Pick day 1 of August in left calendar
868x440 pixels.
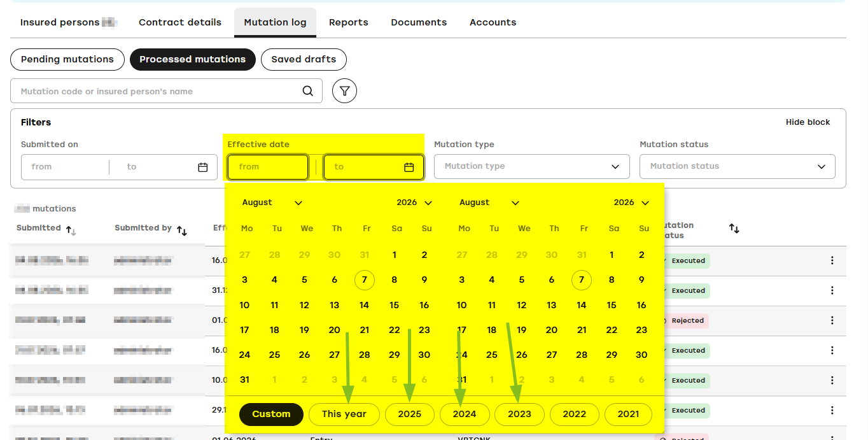pos(395,255)
